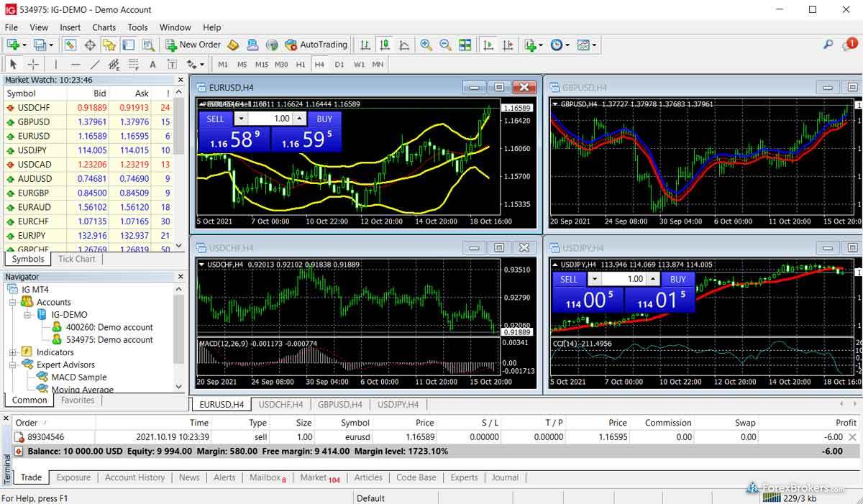Viewport: 863px width, 504px height.
Task: Toggle the AutoTrading button
Action: click(316, 45)
